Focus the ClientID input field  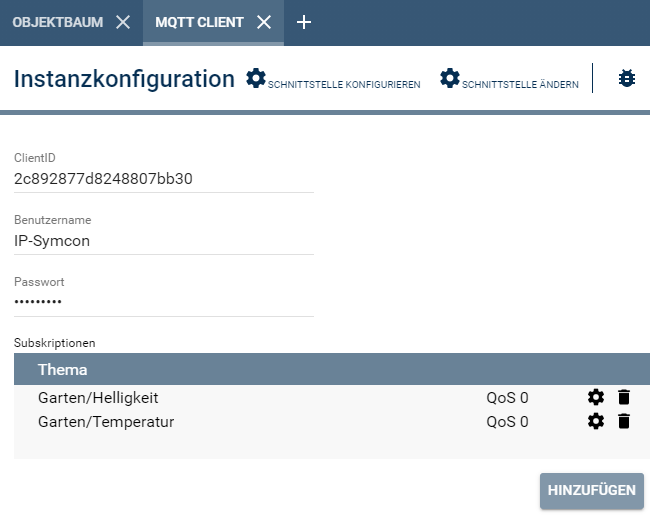[164, 179]
